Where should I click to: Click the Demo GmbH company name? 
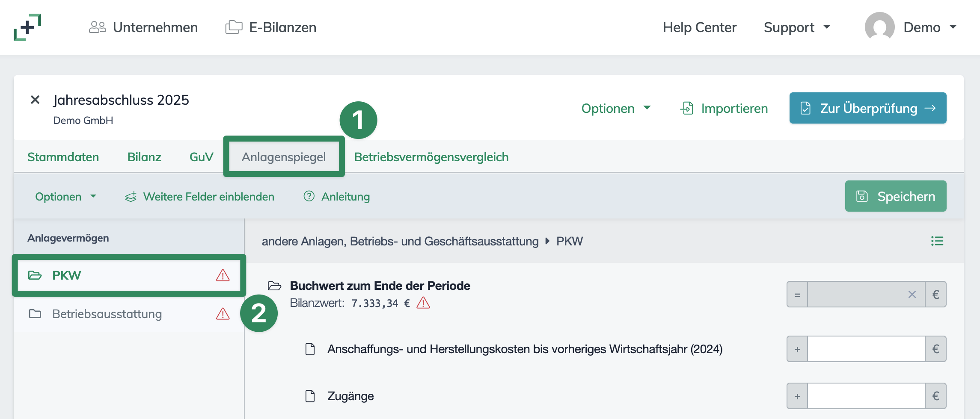(83, 121)
